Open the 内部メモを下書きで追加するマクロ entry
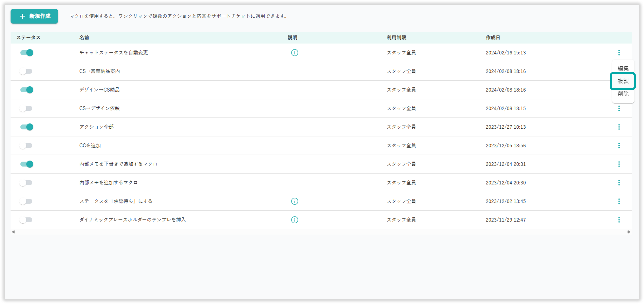644x304 pixels. 118,164
